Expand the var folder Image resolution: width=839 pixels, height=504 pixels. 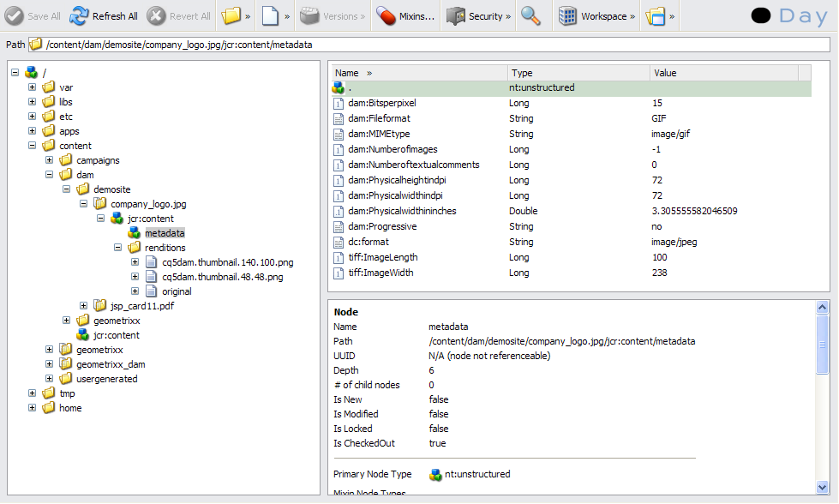(32, 87)
